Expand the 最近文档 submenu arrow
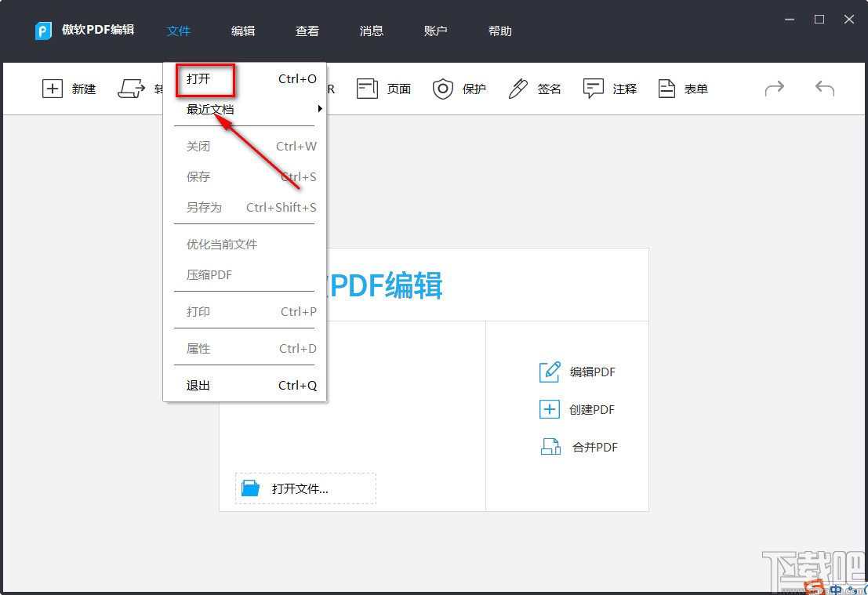The height and width of the screenshot is (595, 868). point(320,109)
